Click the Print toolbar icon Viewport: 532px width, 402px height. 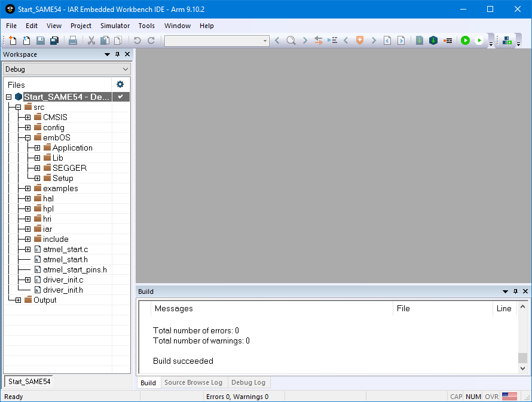click(72, 41)
